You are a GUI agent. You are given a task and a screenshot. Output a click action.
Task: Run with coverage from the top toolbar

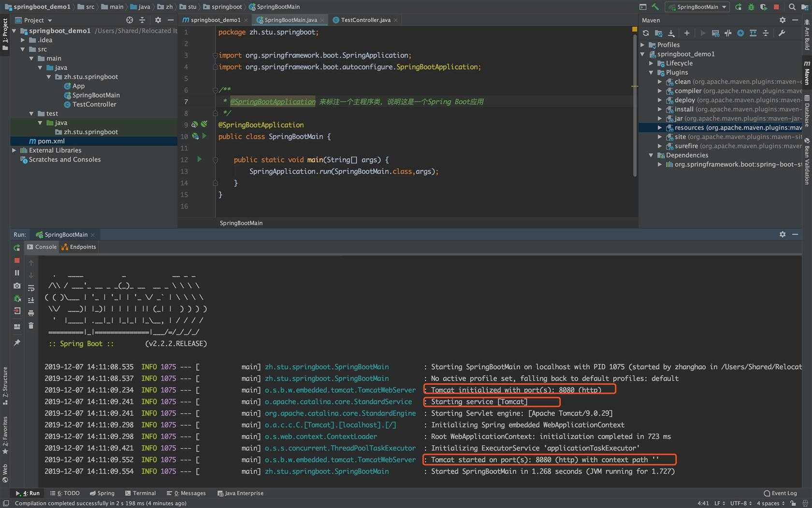pyautogui.click(x=763, y=7)
